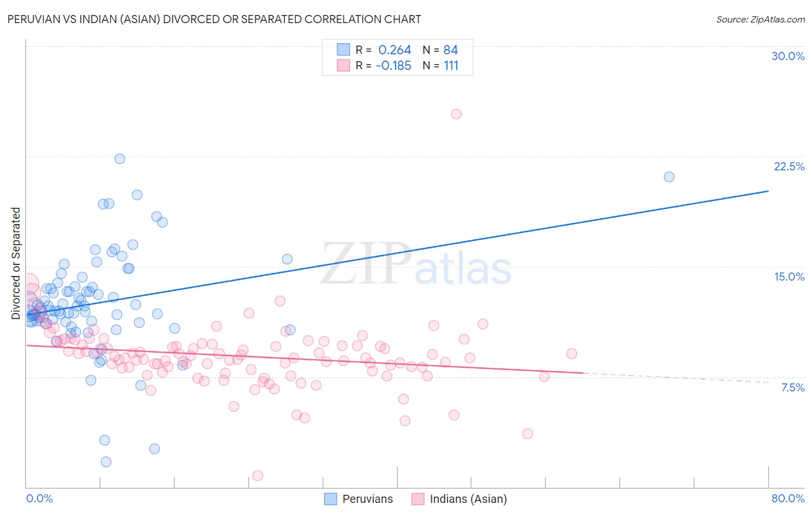Click the 15.0% y-axis label
Image resolution: width=812 pixels, height=515 pixels.
789,277
